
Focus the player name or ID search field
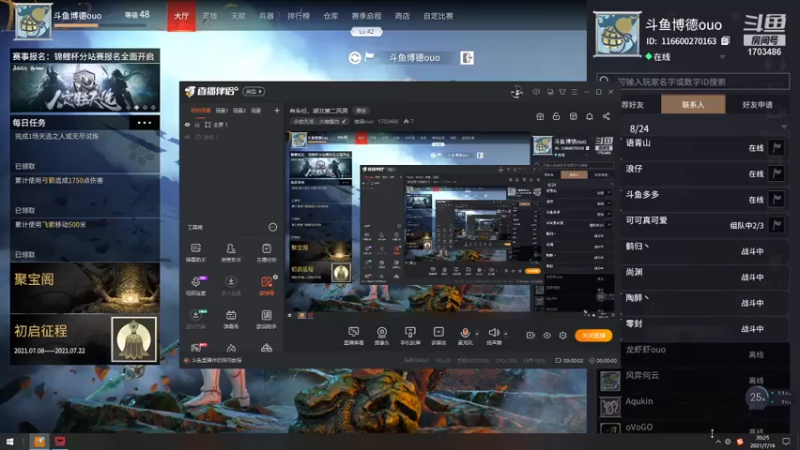pyautogui.click(x=693, y=82)
